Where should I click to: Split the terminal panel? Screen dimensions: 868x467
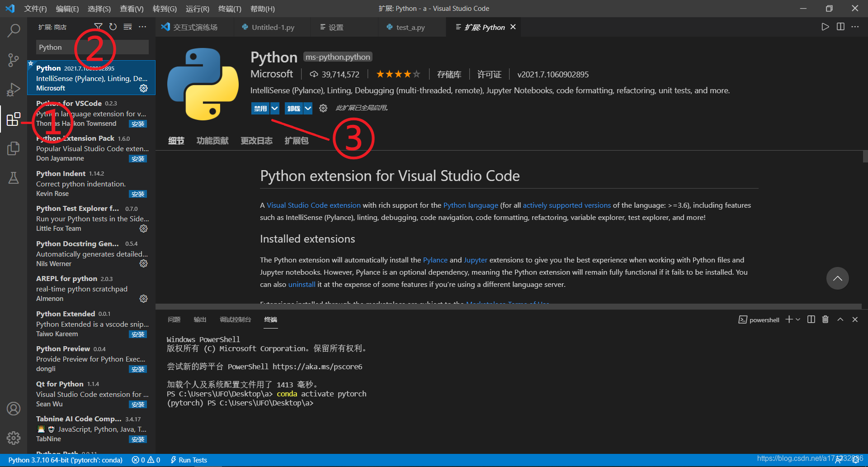pyautogui.click(x=811, y=319)
